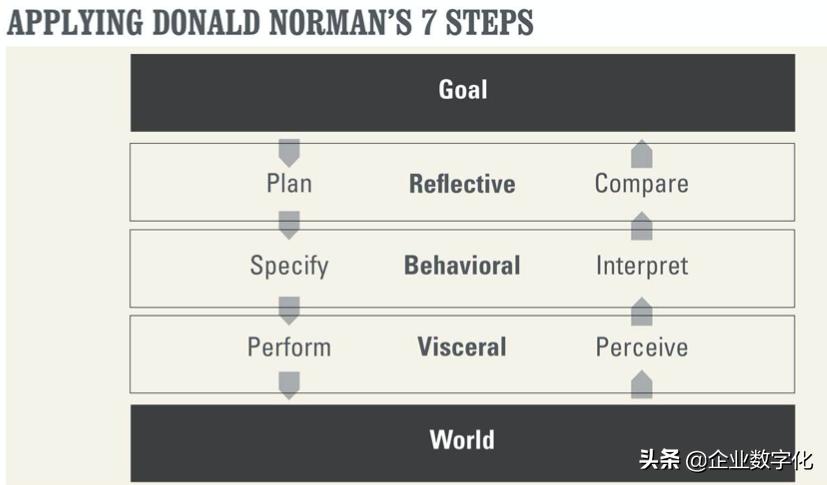Select the Goal dark bar
827x485 pixels.
tap(462, 91)
